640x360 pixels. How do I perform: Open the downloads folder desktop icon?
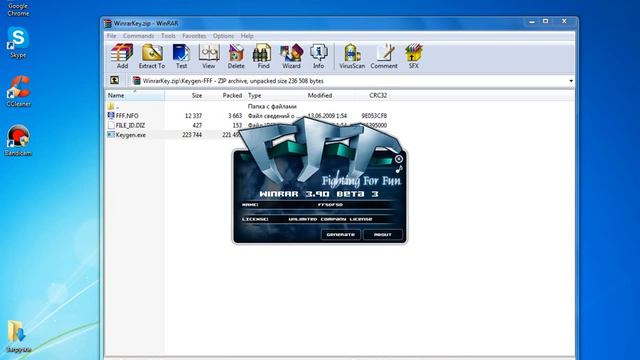pyautogui.click(x=18, y=337)
